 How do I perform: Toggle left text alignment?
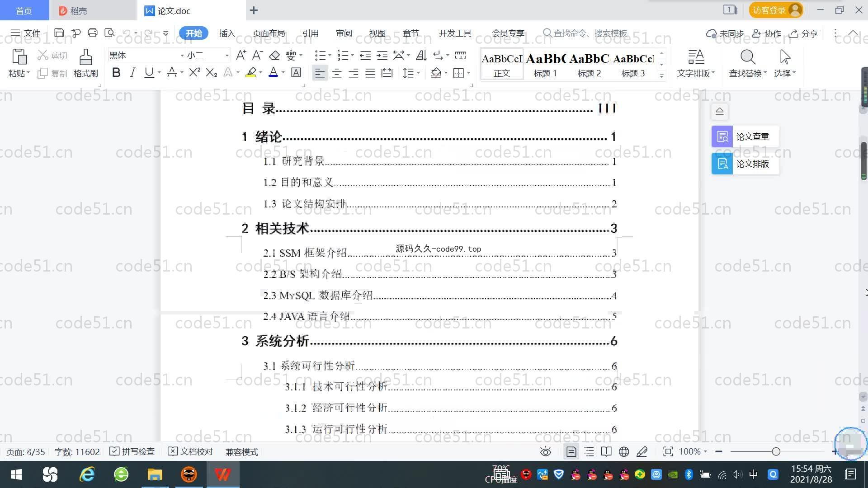[320, 73]
